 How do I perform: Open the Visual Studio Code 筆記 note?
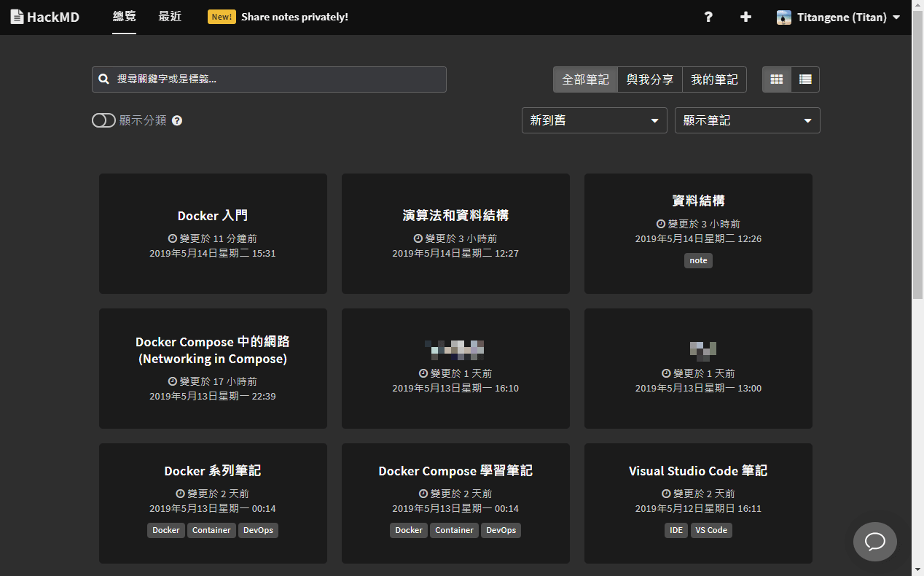tap(698, 503)
